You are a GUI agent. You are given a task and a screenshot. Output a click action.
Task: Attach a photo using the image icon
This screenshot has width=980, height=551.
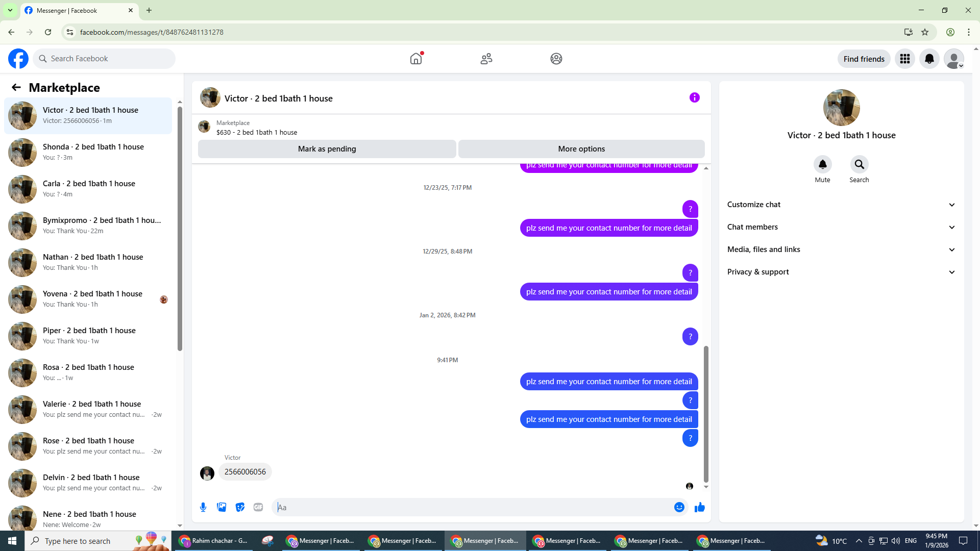point(222,507)
